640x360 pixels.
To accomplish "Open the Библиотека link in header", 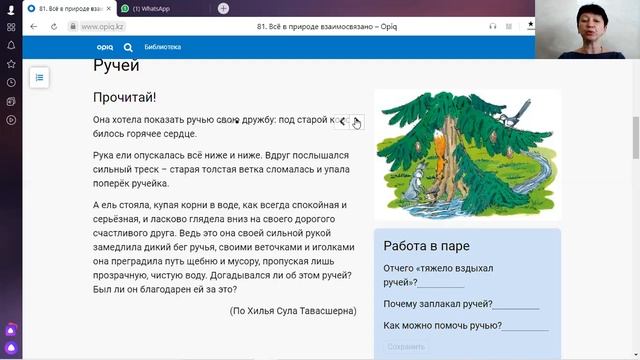I will pos(162,47).
